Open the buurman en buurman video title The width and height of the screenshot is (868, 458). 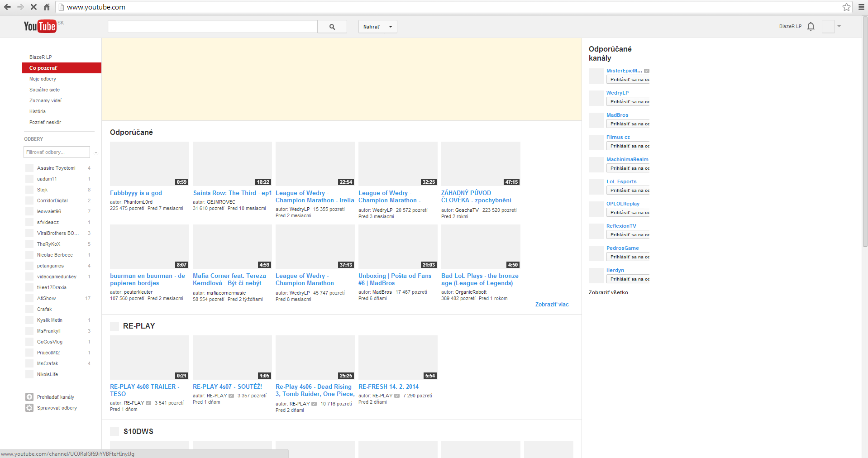tap(148, 279)
